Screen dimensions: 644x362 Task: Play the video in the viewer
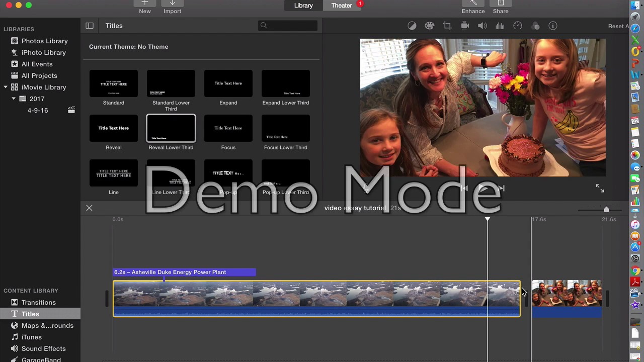point(482,188)
